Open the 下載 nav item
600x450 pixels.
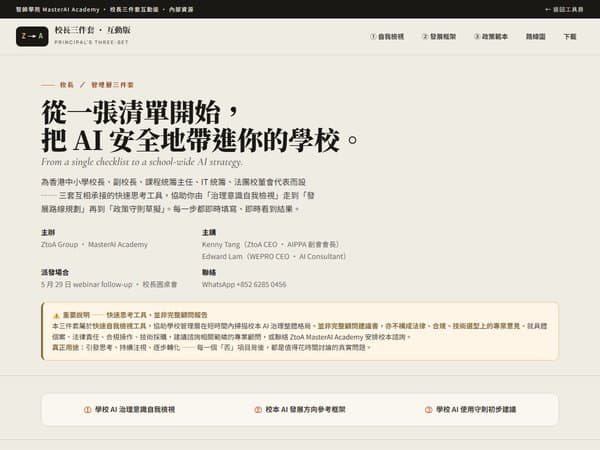pos(570,37)
